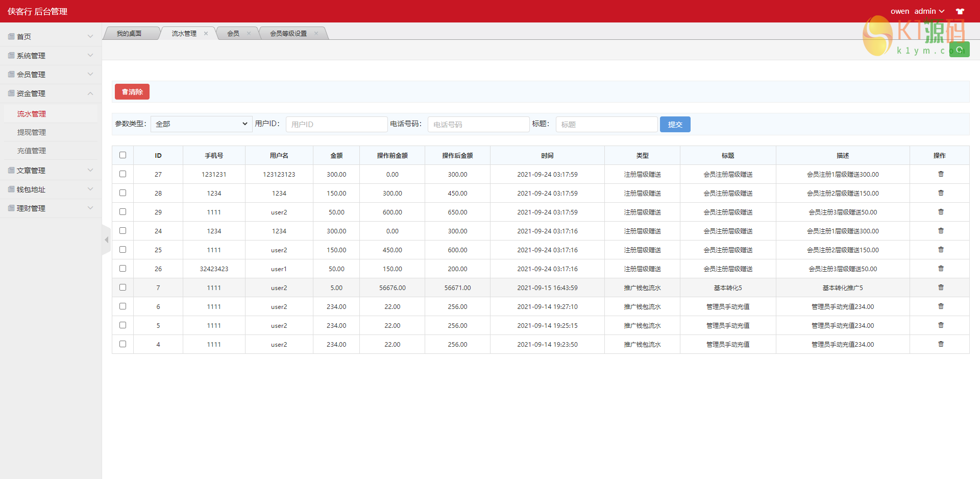This screenshot has width=980, height=479.
Task: Close the 会员等级设置 tab
Action: point(316,34)
